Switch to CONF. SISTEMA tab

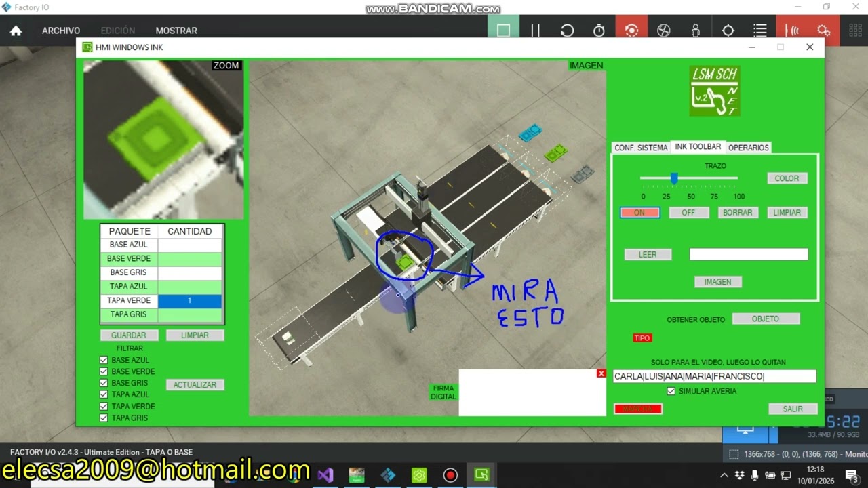(x=641, y=148)
